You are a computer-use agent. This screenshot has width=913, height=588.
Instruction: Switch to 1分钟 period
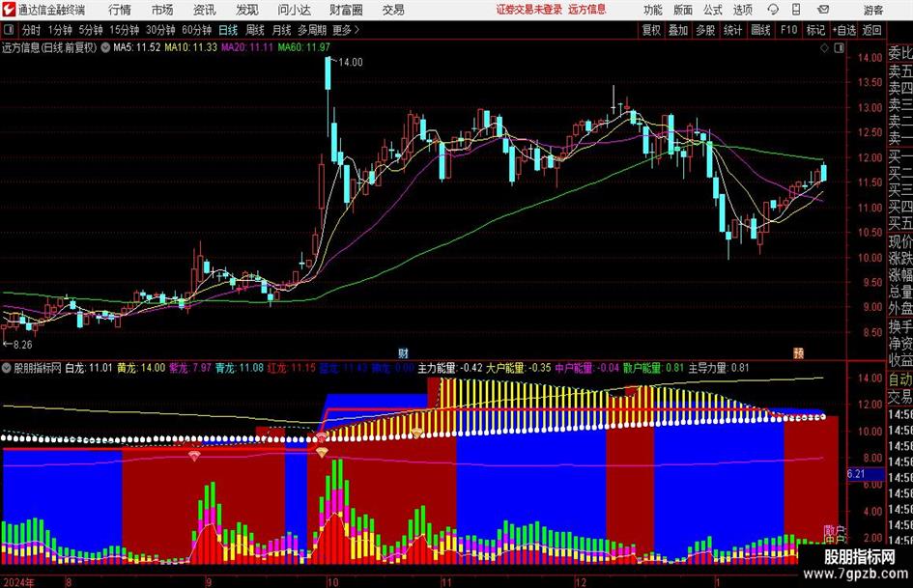(60, 30)
